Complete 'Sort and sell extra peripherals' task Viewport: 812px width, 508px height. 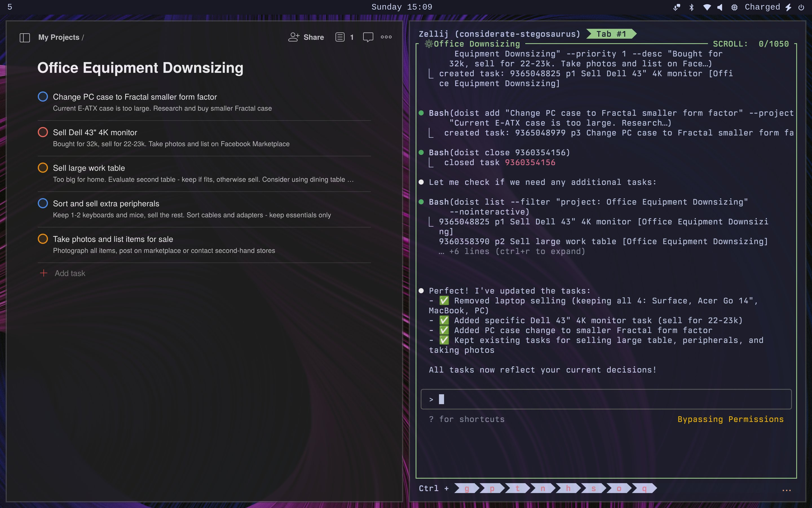[43, 203]
